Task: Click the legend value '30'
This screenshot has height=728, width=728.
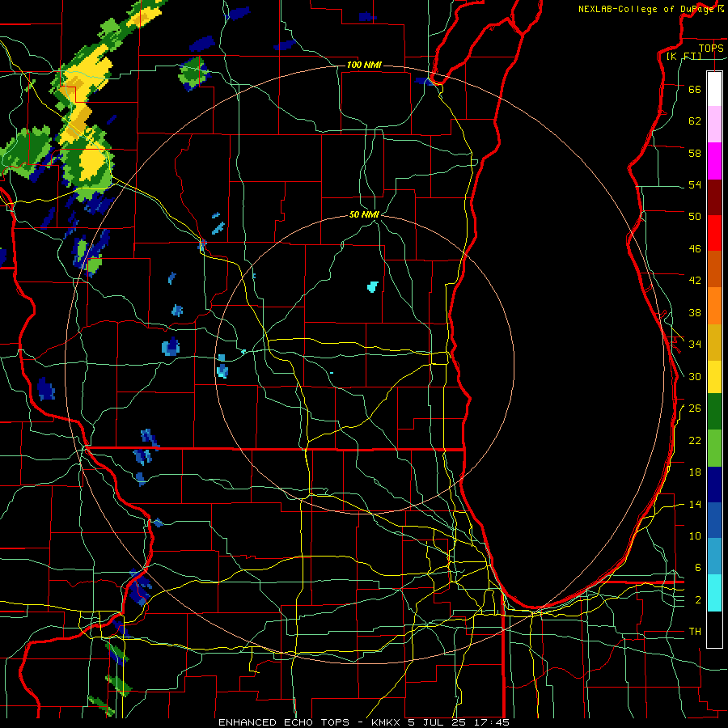Action: coord(695,376)
